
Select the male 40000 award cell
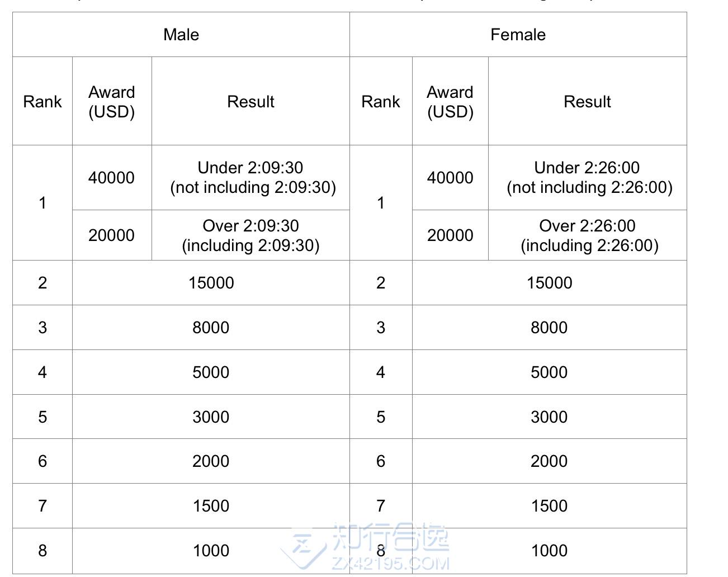[111, 178]
